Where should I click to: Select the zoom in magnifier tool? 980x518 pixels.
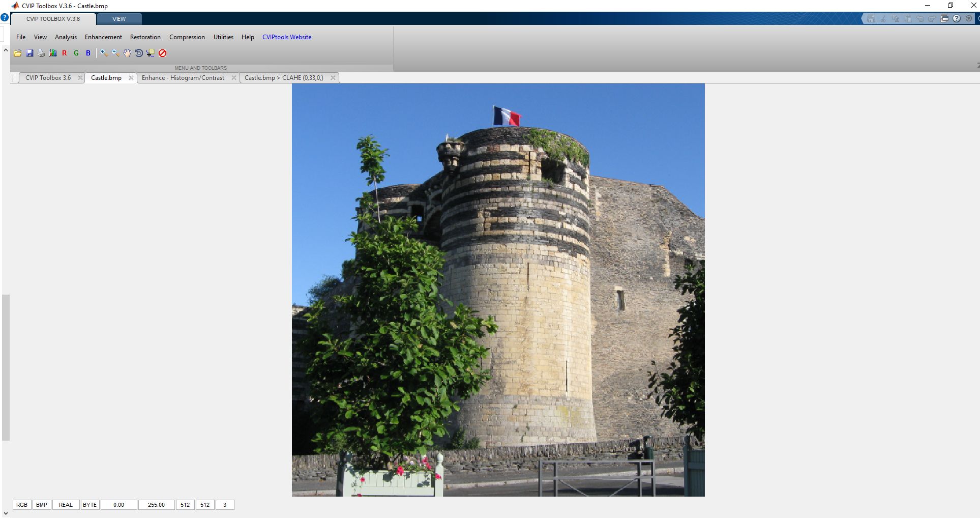104,53
